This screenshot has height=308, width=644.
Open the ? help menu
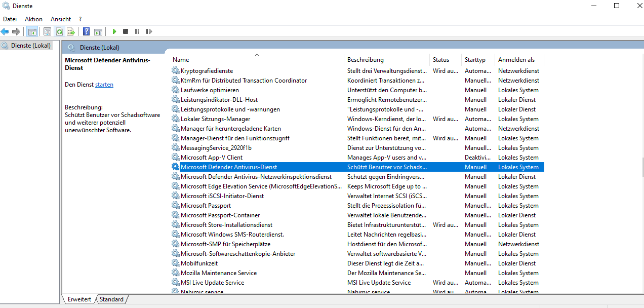pos(80,19)
